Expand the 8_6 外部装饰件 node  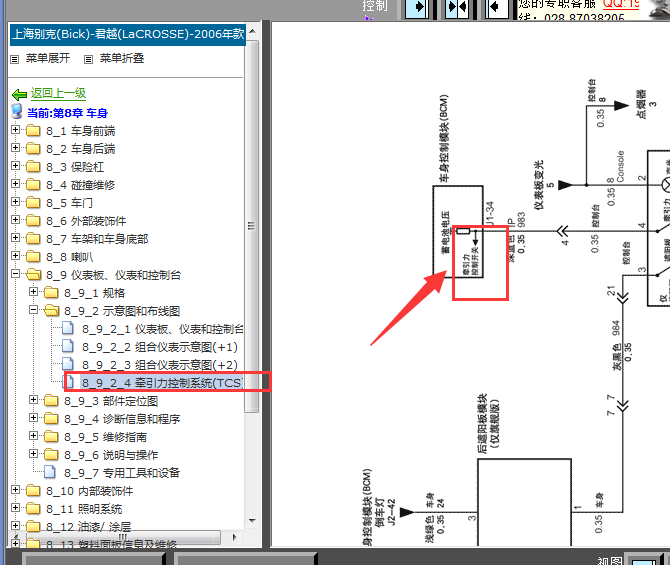pyautogui.click(x=15, y=219)
